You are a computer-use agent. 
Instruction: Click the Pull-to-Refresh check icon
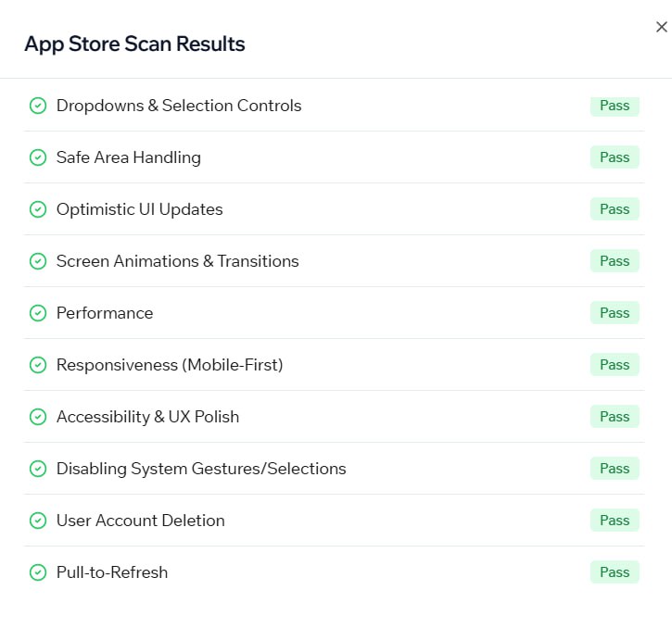pyautogui.click(x=38, y=572)
